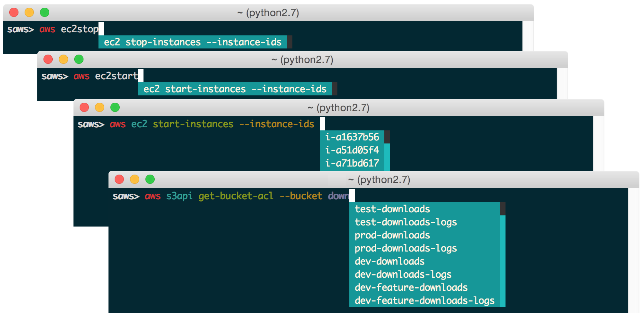Click 'ec2stop' text in first terminal prompt

pyautogui.click(x=80, y=29)
